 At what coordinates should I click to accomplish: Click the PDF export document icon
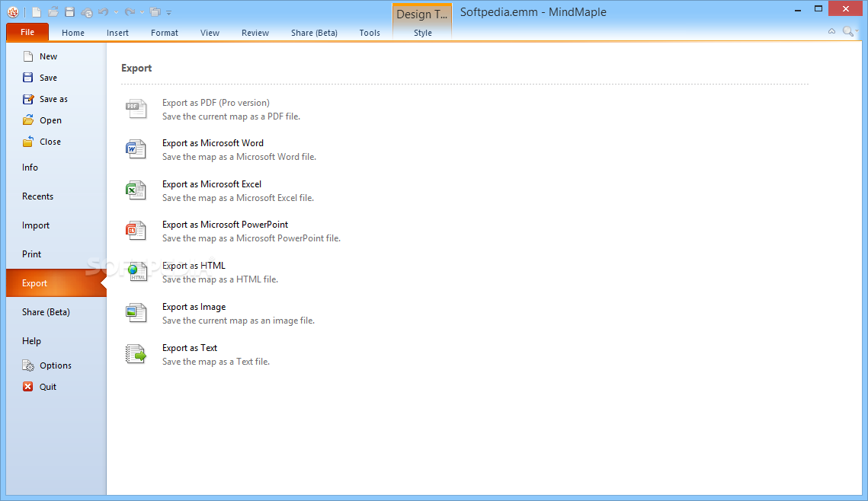point(136,108)
